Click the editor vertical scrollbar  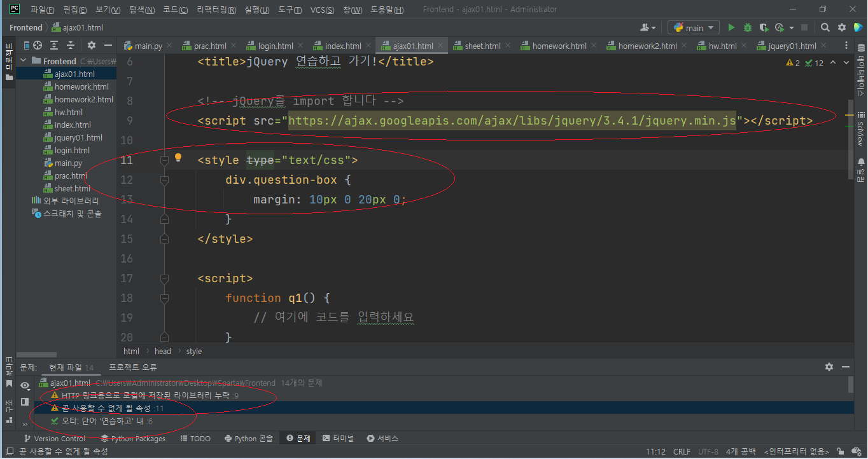click(851, 140)
